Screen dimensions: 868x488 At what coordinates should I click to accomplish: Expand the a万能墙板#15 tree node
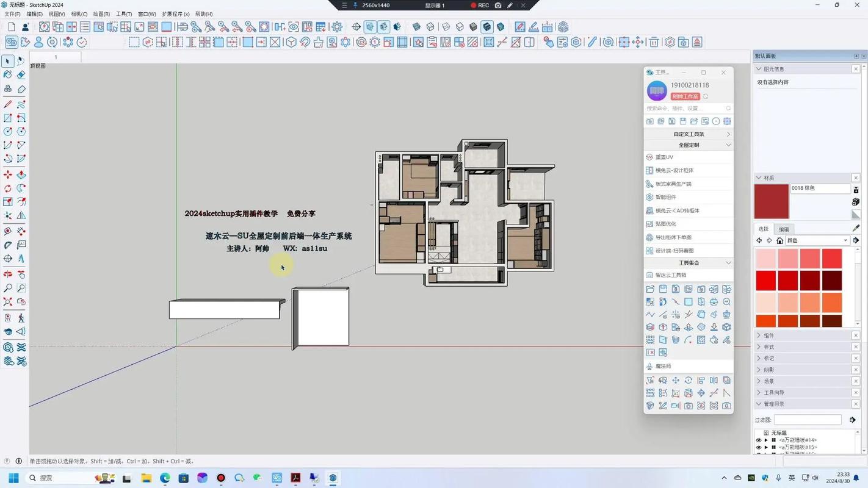(766, 447)
